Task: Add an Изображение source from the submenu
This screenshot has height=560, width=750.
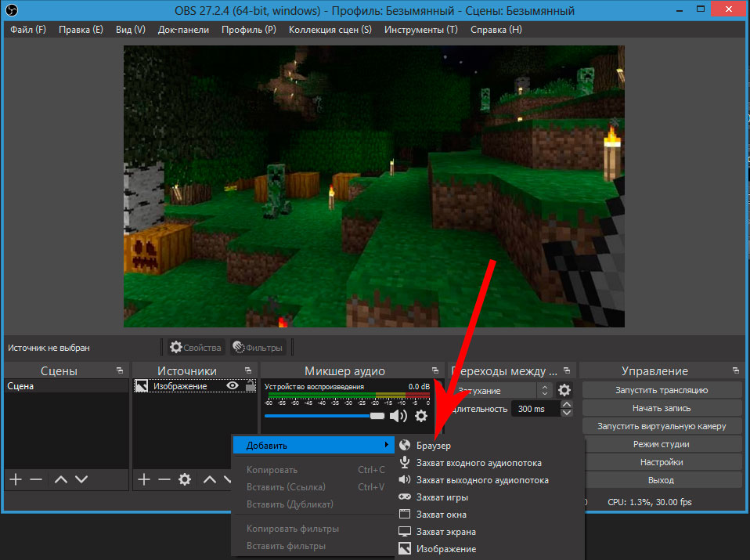Action: point(490,549)
